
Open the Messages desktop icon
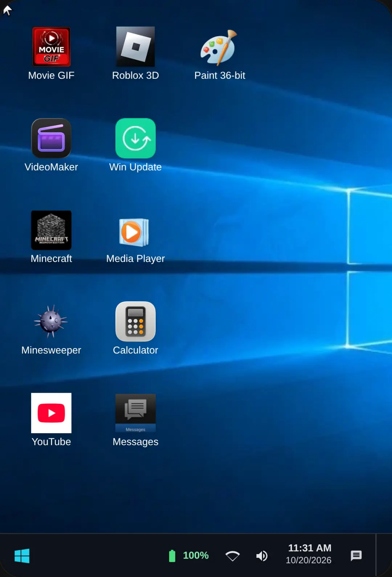pos(135,413)
